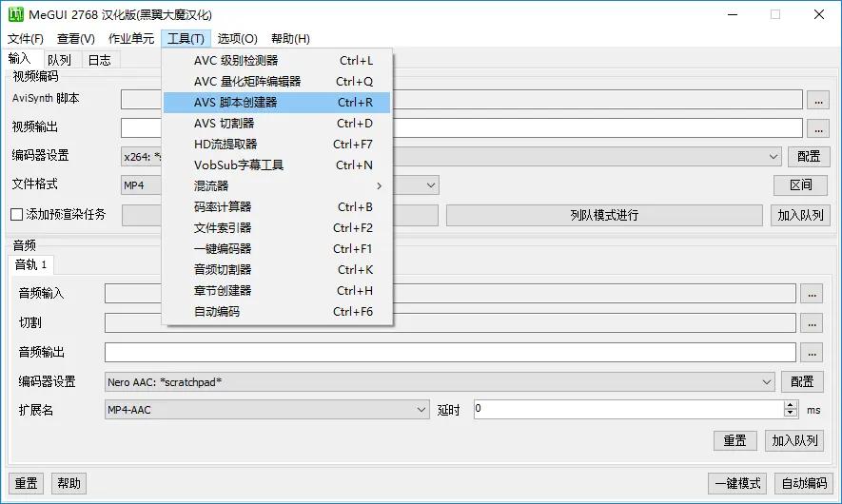Click the 视频输出 text field
This screenshot has width=842, height=504.
tap(461, 128)
